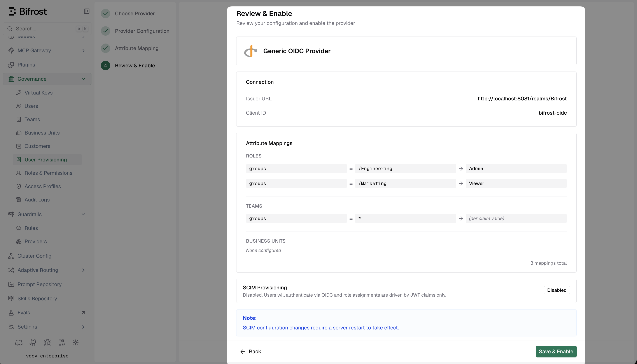Collapse the sidebar with panel icon
This screenshot has width=637, height=364.
(x=86, y=11)
